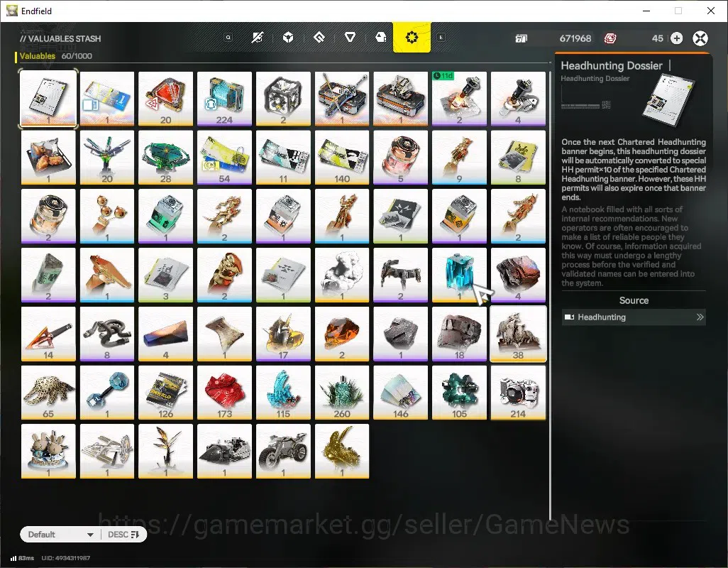Click the currency icon beside 671968
Image resolution: width=728 pixels, height=568 pixels.
pyautogui.click(x=522, y=38)
